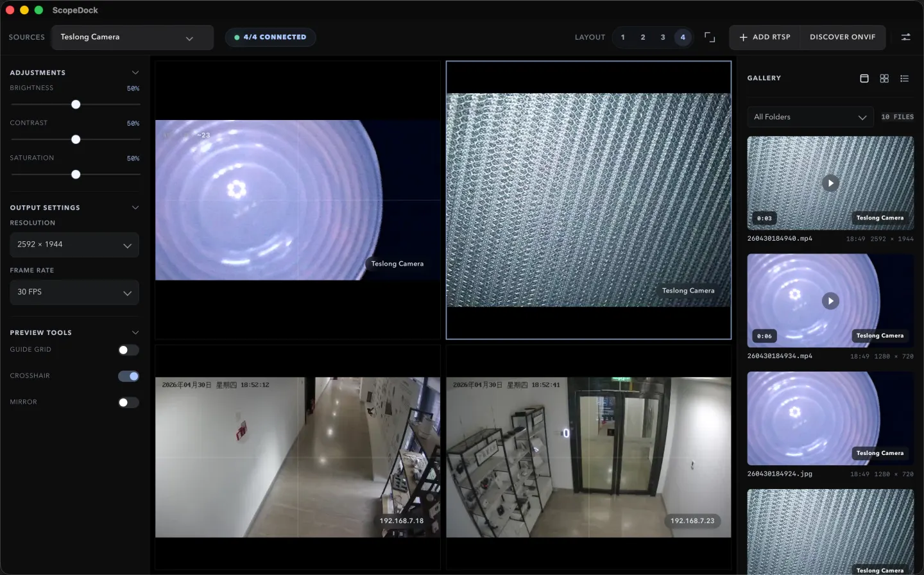Click the 192.168.7.23 IP label
The height and width of the screenshot is (575, 924).
[692, 521]
